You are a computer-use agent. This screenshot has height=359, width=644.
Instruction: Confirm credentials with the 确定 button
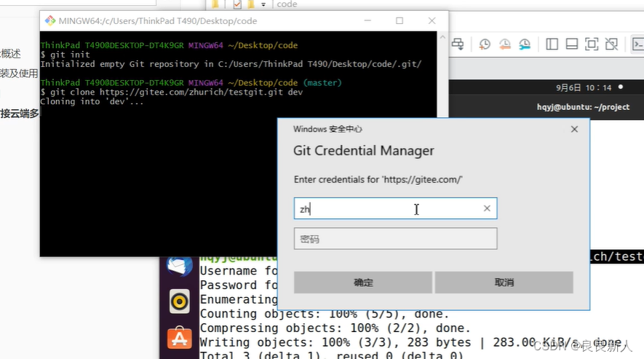[362, 283]
